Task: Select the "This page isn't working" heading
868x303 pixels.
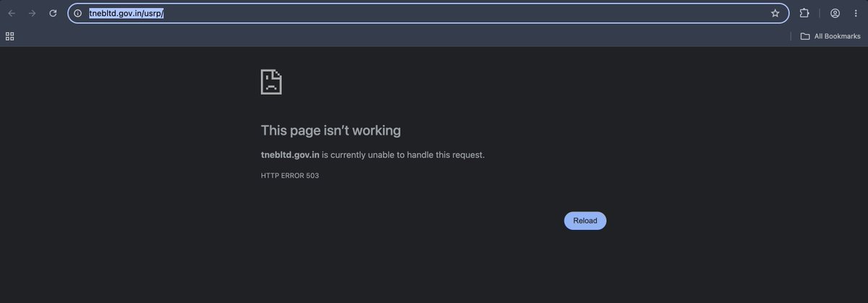Action: [x=331, y=131]
